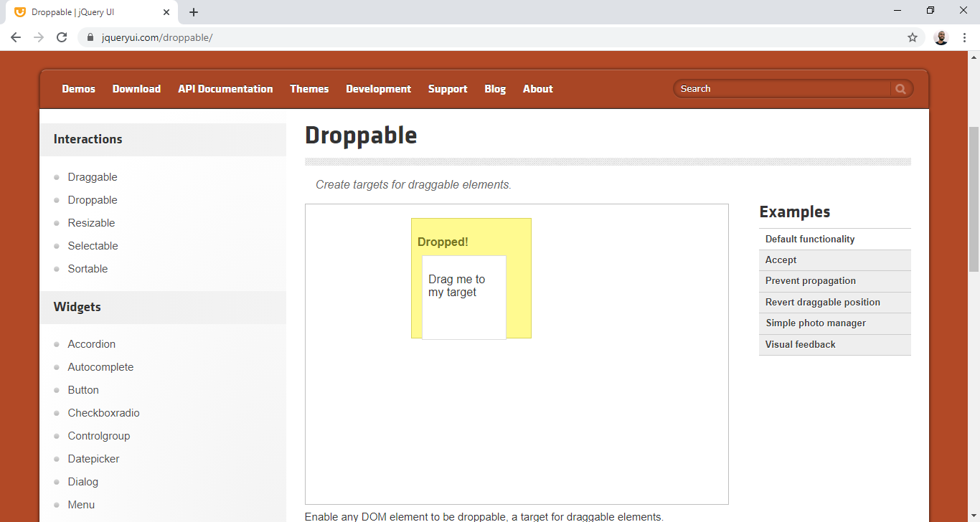The height and width of the screenshot is (522, 980).
Task: Click inside the site Search field
Action: click(782, 89)
